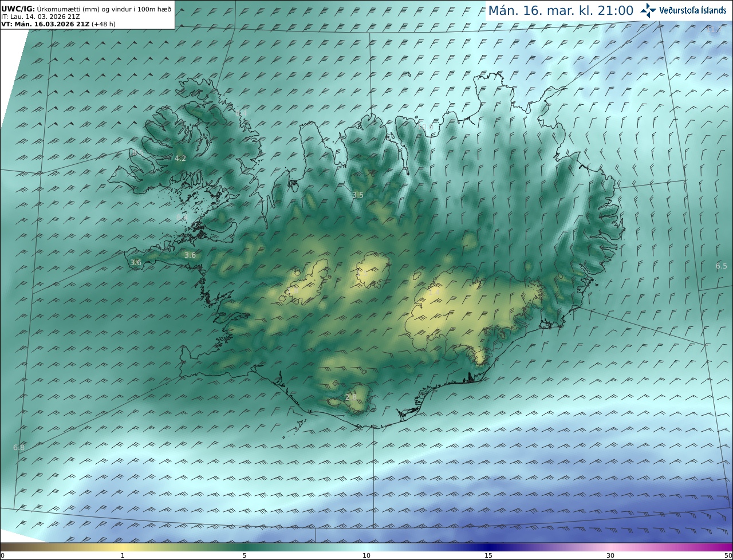
Task: Click the 'UWC/IG: Úrkomumætti (mm)' title line
Action: [86, 9]
